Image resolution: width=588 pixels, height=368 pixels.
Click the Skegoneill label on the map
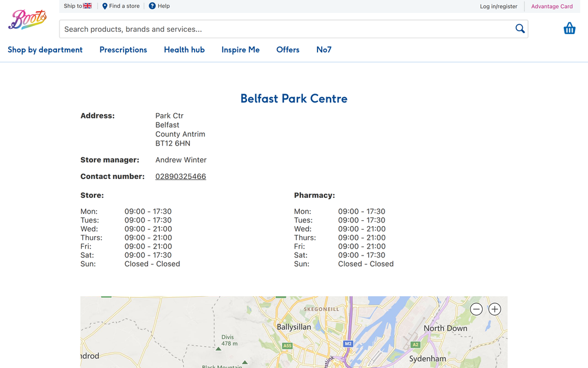321,309
